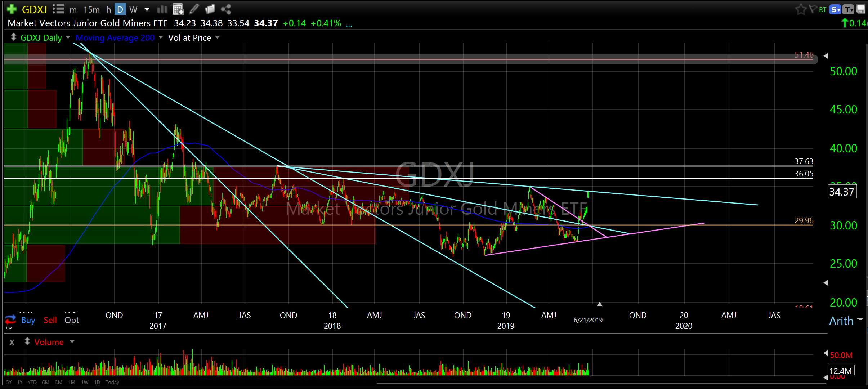Switch timeframe to 15m
The image size is (868, 389).
[x=91, y=9]
